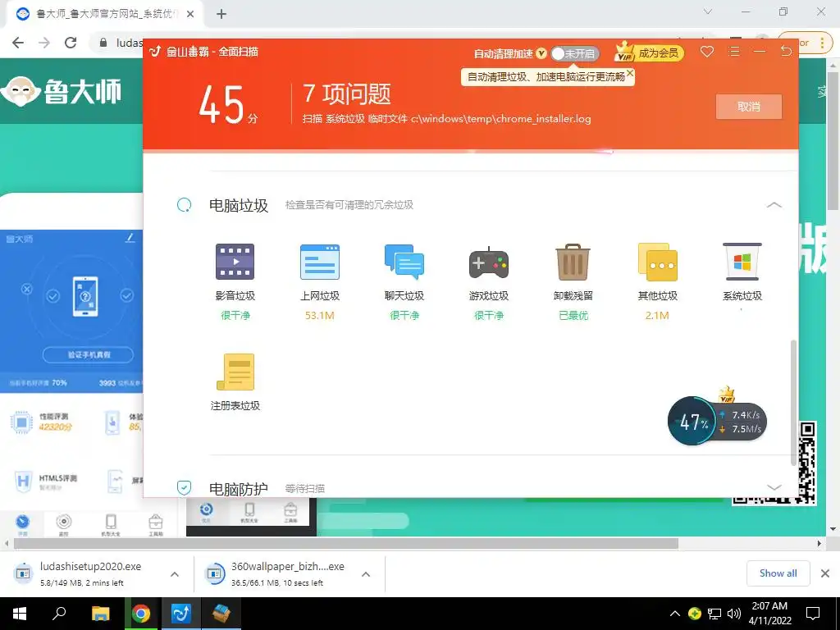Click the 影音垃圾 film icon
Image resolution: width=840 pixels, height=630 pixels.
(235, 262)
